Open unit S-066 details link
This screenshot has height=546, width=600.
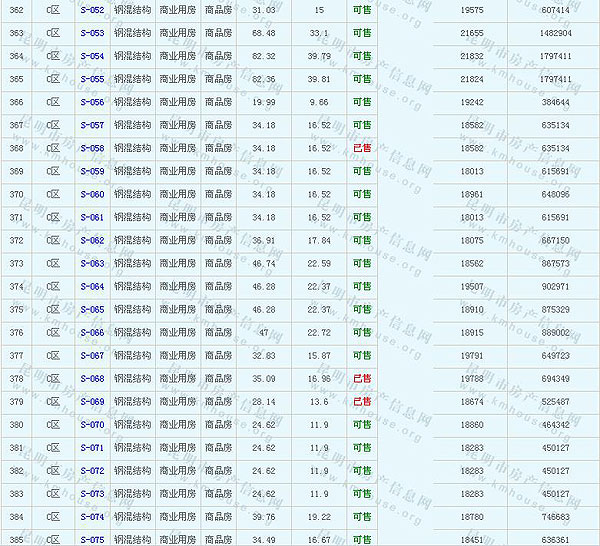(92, 333)
